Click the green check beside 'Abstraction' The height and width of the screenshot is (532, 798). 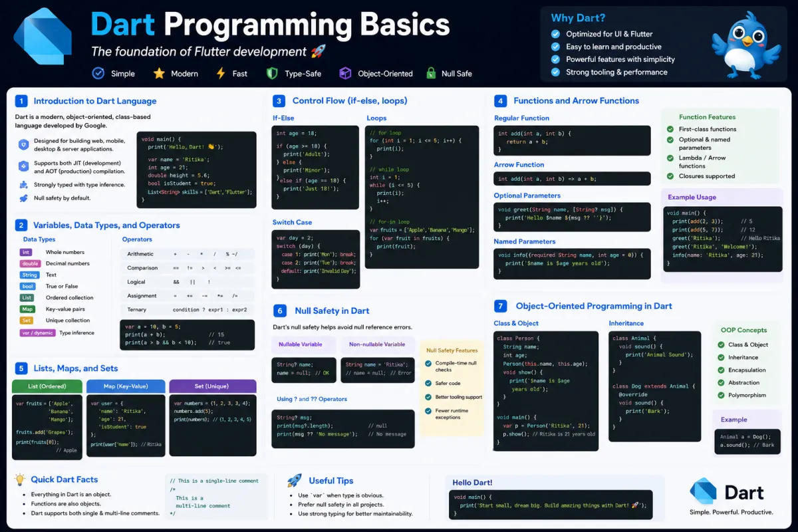721,382
